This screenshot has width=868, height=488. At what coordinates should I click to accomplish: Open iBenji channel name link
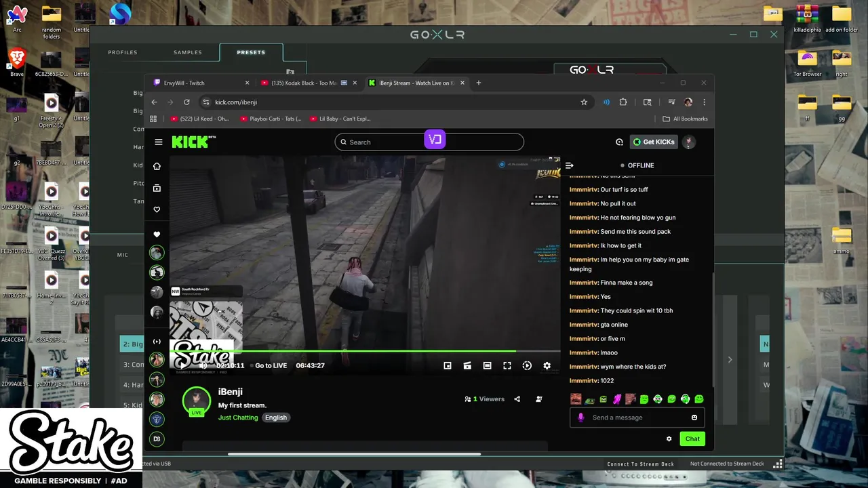[x=231, y=392]
